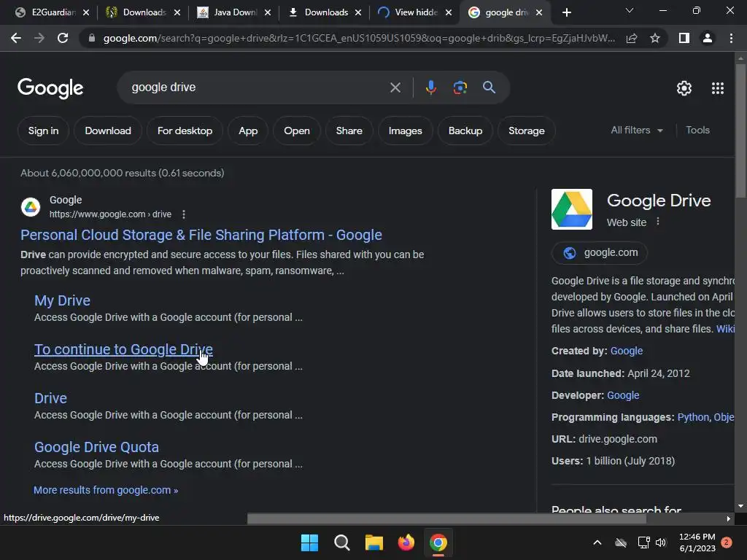Click the browser forward arrow
Viewport: 747px width, 560px height.
tap(39, 38)
